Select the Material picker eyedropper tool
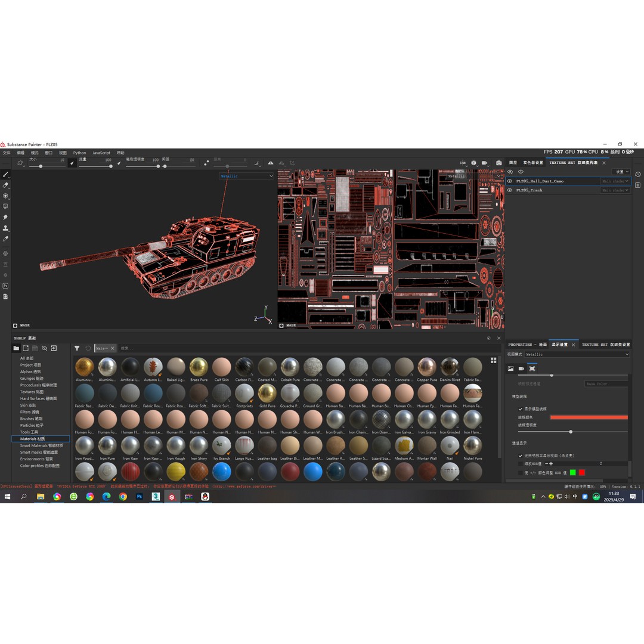The image size is (644, 644). [5, 239]
